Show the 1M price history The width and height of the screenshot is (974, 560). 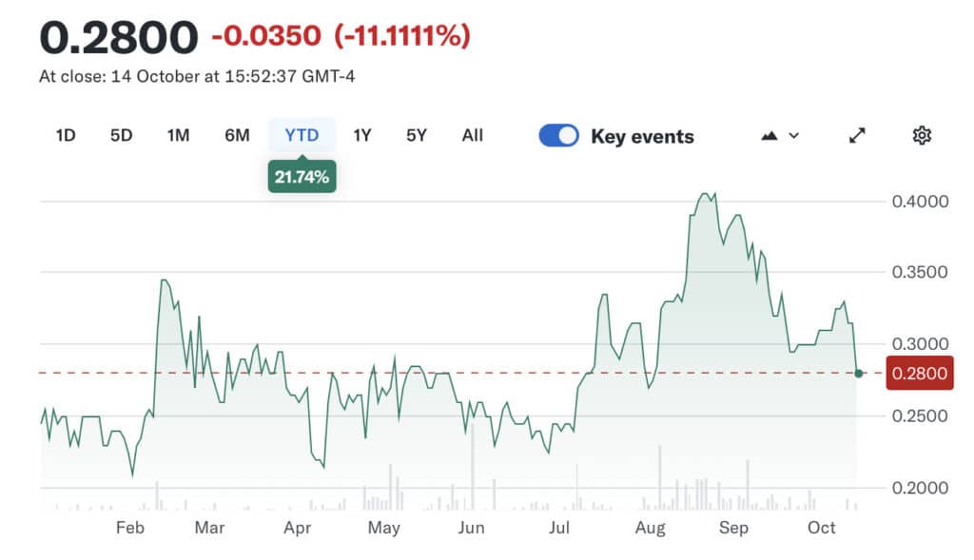(178, 135)
